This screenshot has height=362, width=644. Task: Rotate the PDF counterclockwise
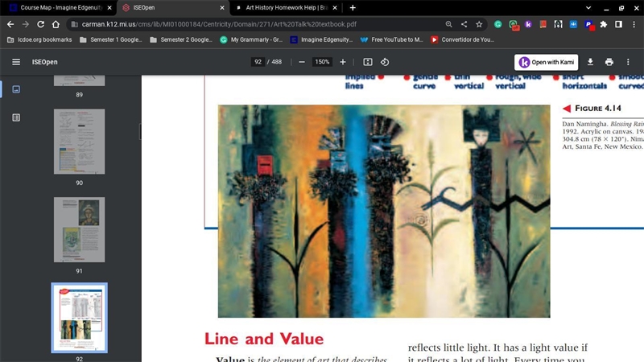click(x=385, y=62)
